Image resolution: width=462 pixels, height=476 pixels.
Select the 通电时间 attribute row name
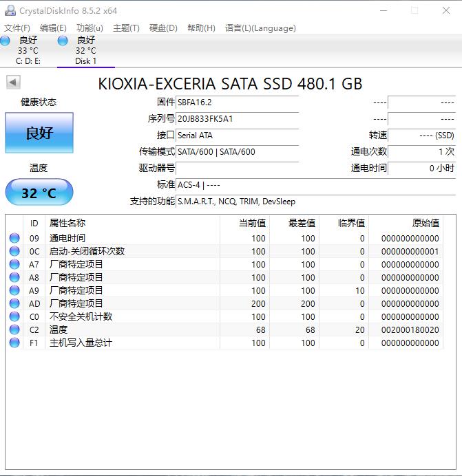click(67, 238)
